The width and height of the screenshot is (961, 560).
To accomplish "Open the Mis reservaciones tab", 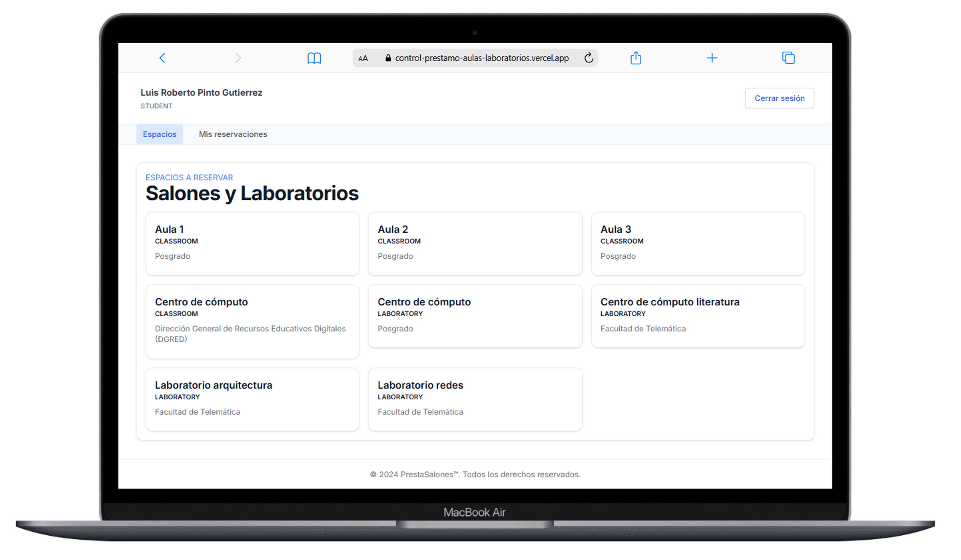I will pyautogui.click(x=233, y=134).
